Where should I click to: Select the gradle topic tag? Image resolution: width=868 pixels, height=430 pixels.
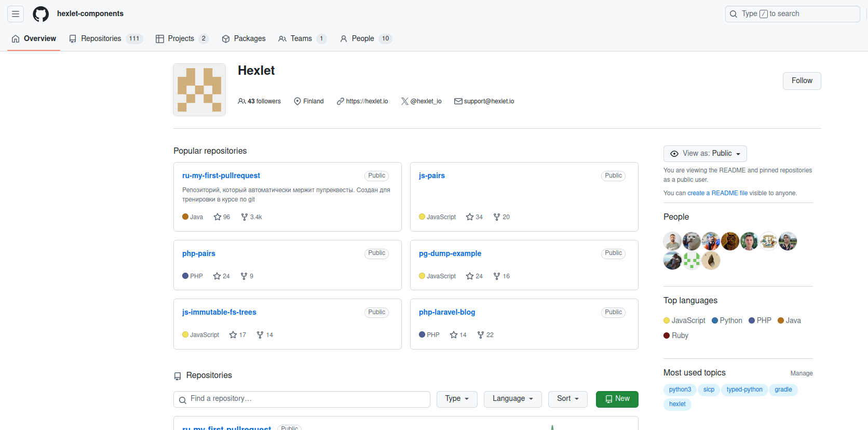783,389
